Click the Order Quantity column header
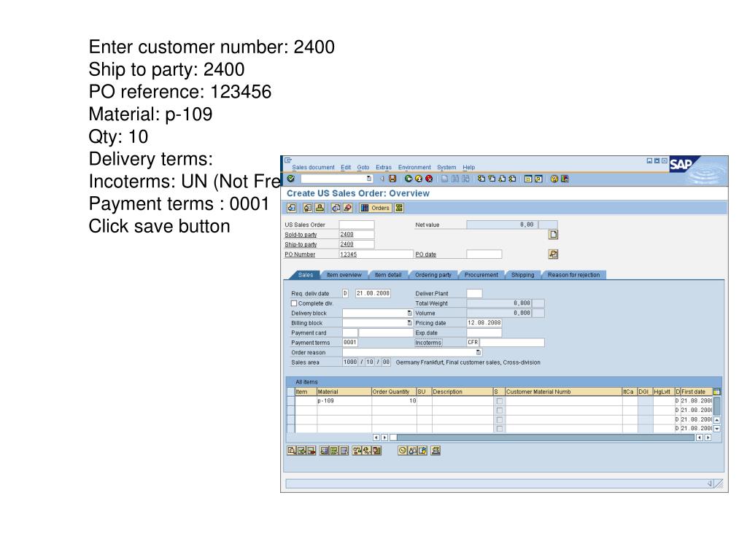The image size is (747, 560). (x=394, y=392)
